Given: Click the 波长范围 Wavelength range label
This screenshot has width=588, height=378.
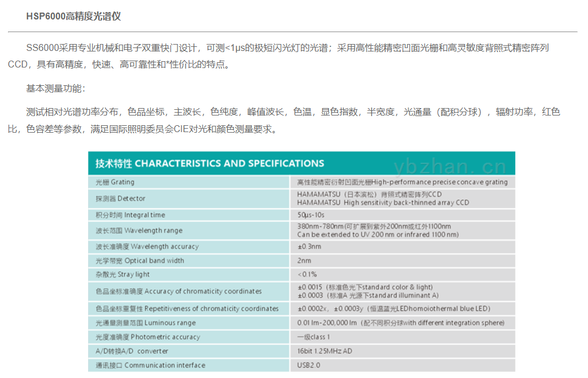Looking at the screenshot, I should (x=139, y=230).
